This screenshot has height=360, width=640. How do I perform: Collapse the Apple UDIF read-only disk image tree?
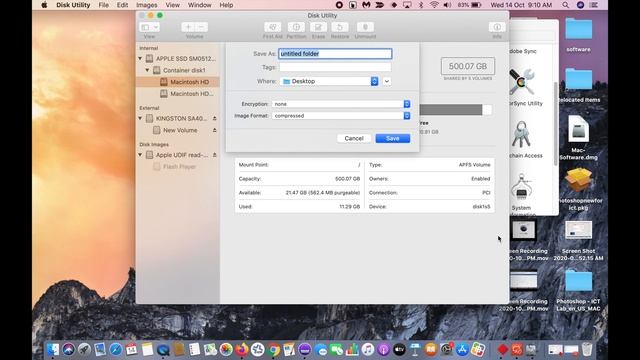140,155
